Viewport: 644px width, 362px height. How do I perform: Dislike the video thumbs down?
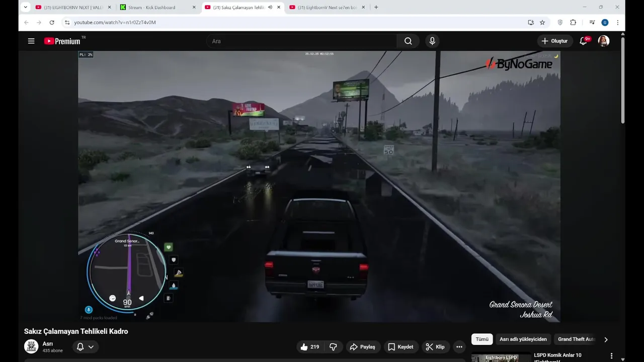tap(333, 347)
